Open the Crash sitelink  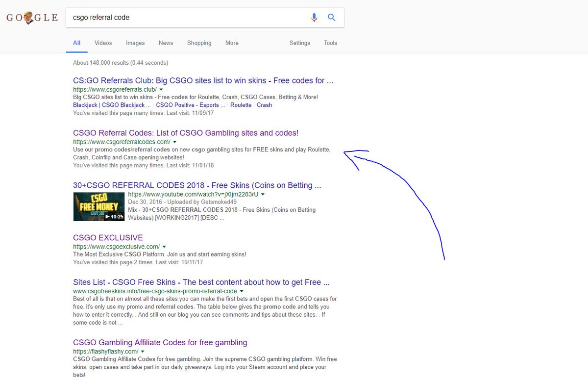tap(265, 105)
